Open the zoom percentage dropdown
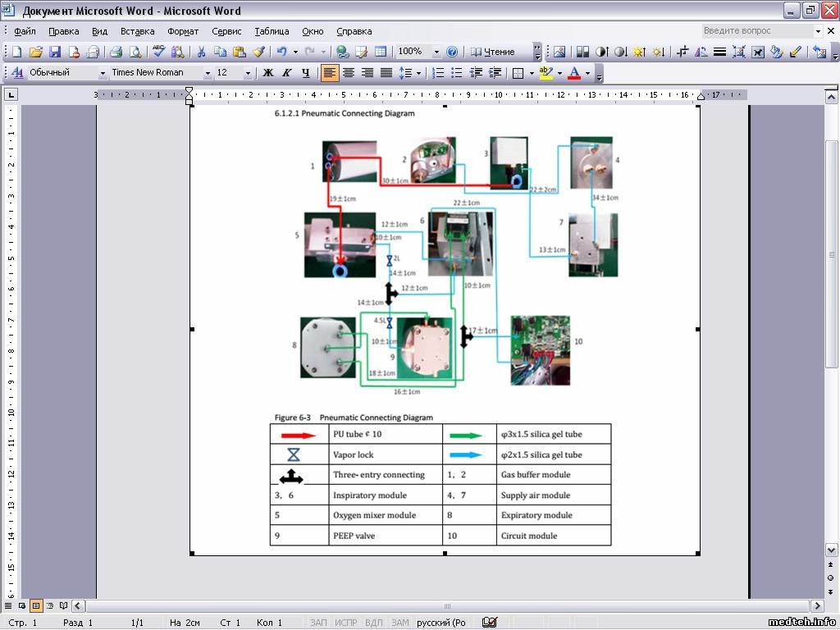Image resolution: width=840 pixels, height=630 pixels. point(436,52)
